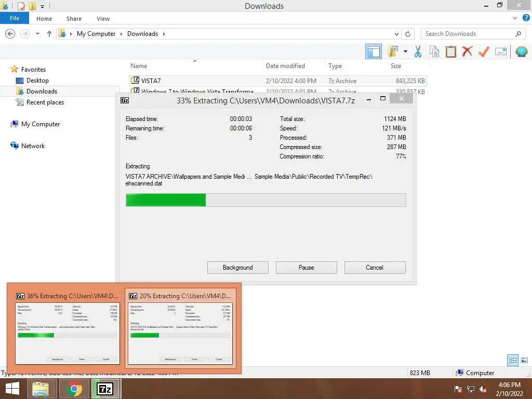Click My Computer in the address bar
The height and width of the screenshot is (399, 532).
tap(96, 34)
